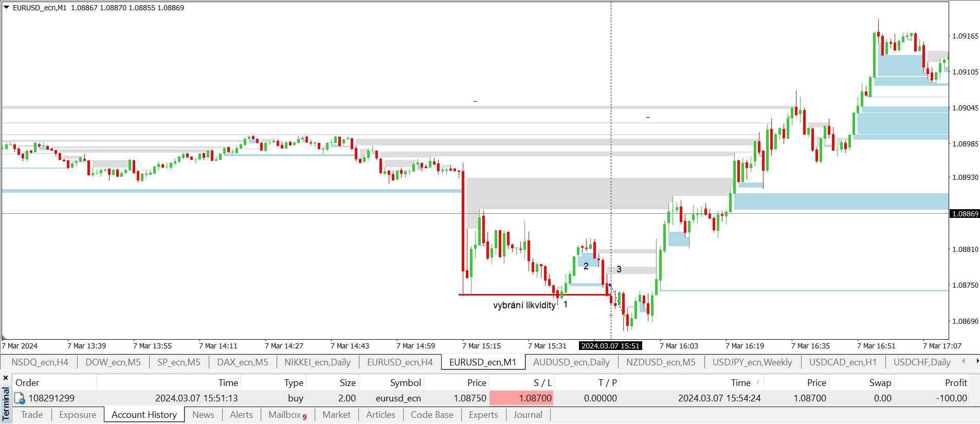Screen dimensions: 980x424
Task: Switch to the Trade terminal tab
Action: point(32,415)
